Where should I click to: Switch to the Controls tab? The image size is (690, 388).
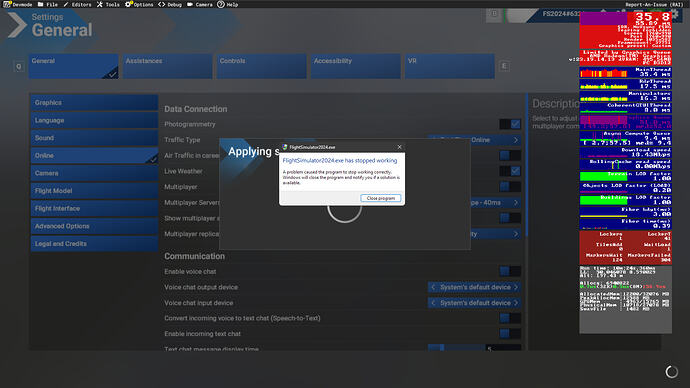pos(262,66)
